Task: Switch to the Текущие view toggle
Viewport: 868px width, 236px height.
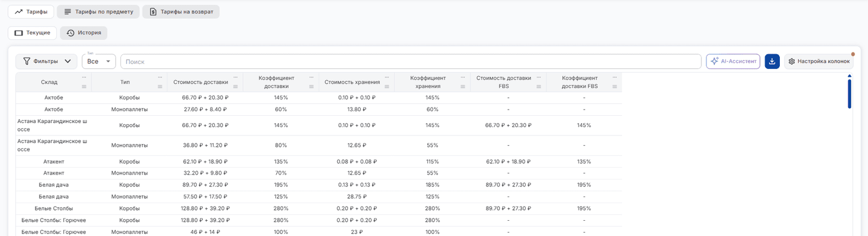Action: coord(32,33)
